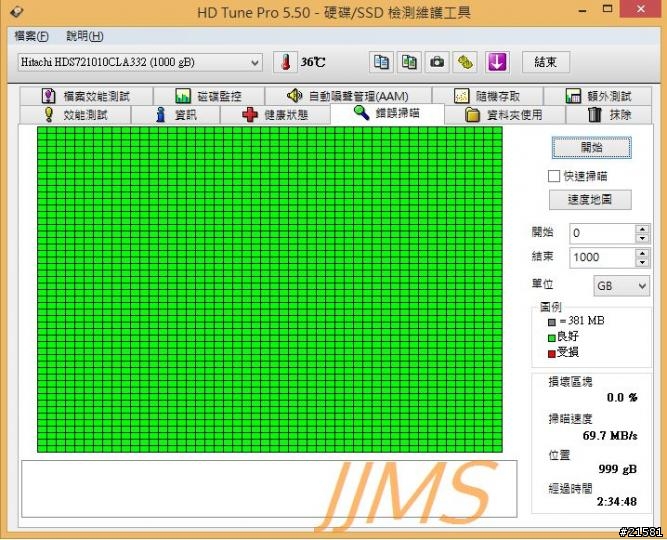Click the red 受損 damaged legend swatch
Viewport: 667px width, 540px height.
coord(552,354)
